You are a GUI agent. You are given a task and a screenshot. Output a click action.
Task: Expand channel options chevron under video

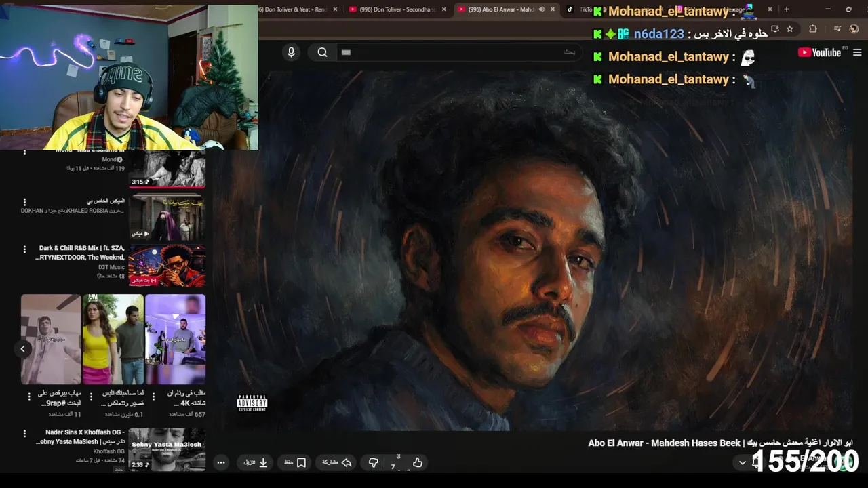pos(742,463)
